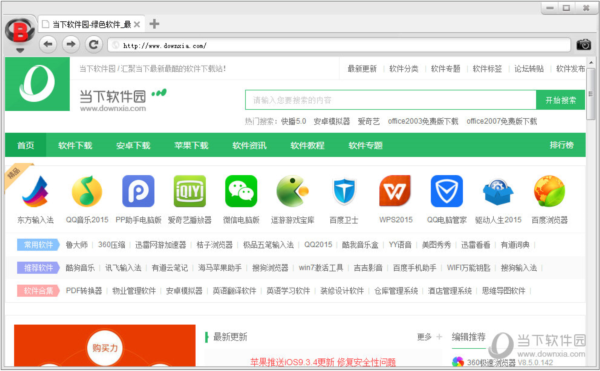Go forward with the forward arrow button
Screen dimensions: 600x371
[x=71, y=44]
